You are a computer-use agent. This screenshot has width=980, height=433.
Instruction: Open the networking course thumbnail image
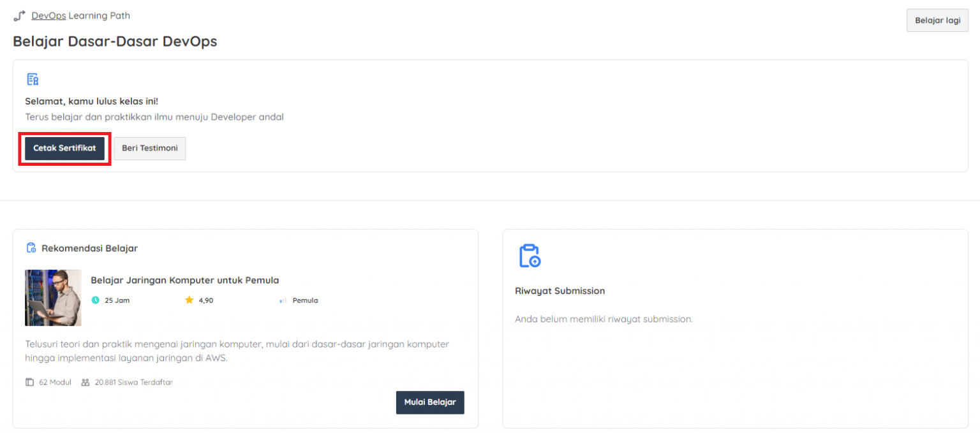click(53, 298)
